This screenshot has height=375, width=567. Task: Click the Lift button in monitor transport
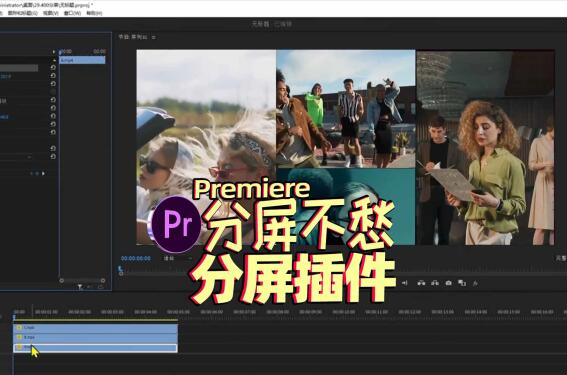(x=421, y=283)
